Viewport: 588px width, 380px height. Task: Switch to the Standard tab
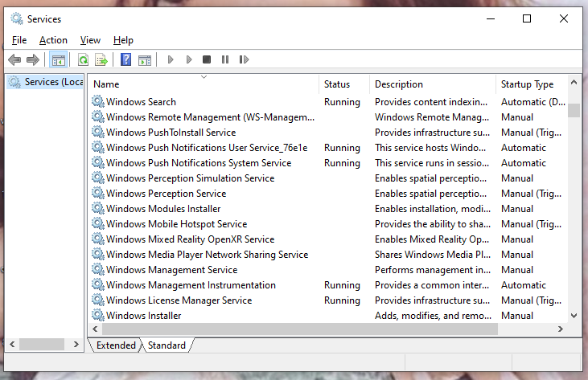(x=167, y=345)
